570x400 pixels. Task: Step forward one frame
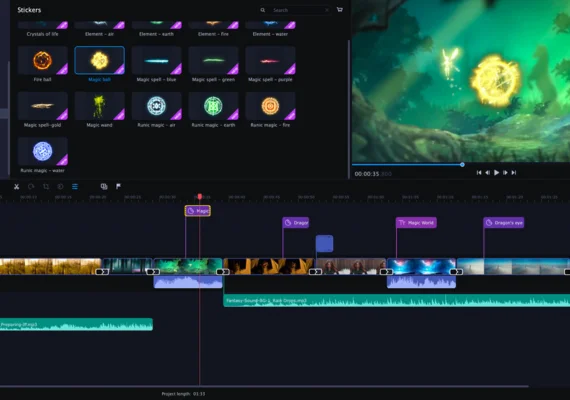505,173
